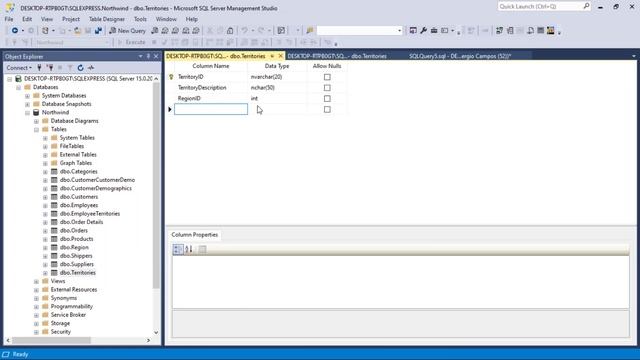Screen dimensions: 640x360
Task: Click the Database Engine Query icon
Action: [x=155, y=31]
